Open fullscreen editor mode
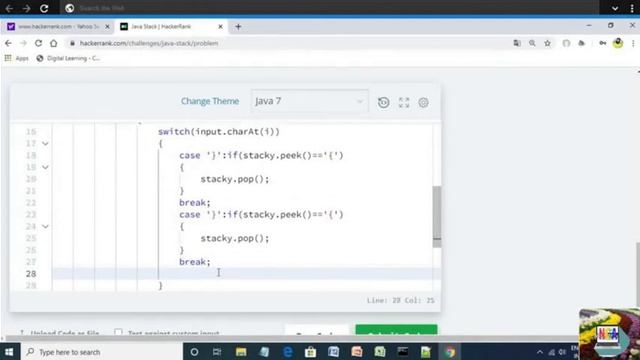640x360 pixels. [404, 102]
